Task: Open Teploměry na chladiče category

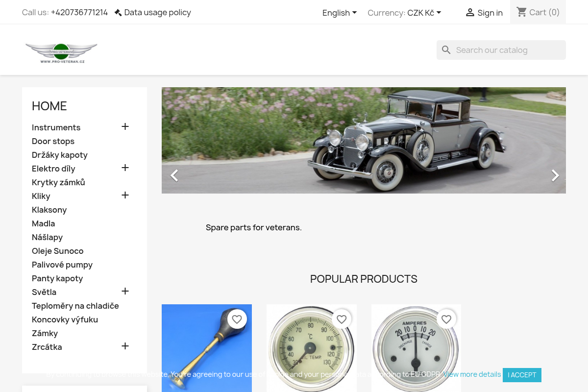Action: pyautogui.click(x=75, y=306)
